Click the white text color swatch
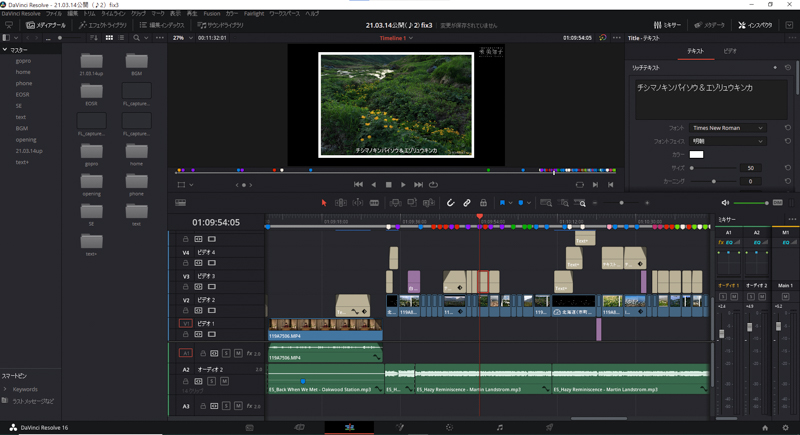800x435 pixels. (696, 155)
